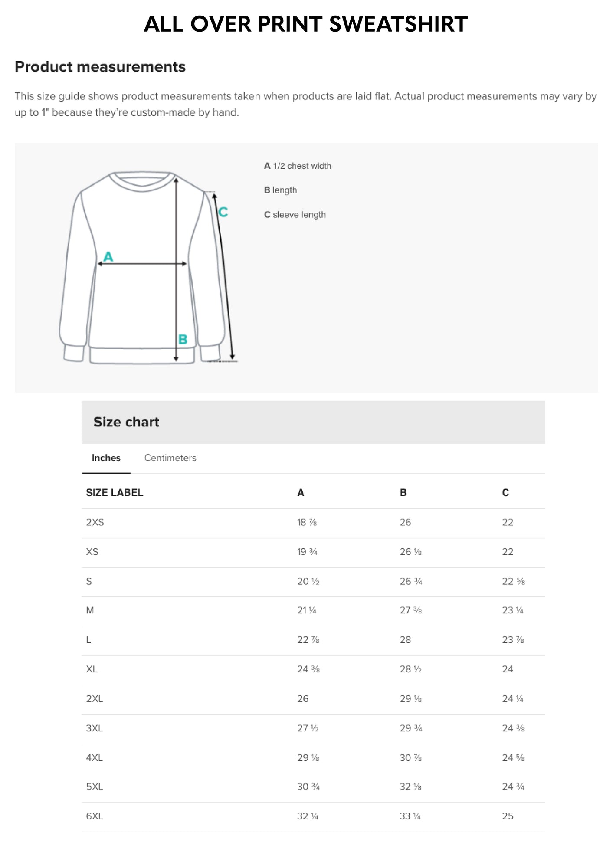Click the Size chart heading
Image resolution: width=616 pixels, height=865 pixels.
(x=126, y=421)
